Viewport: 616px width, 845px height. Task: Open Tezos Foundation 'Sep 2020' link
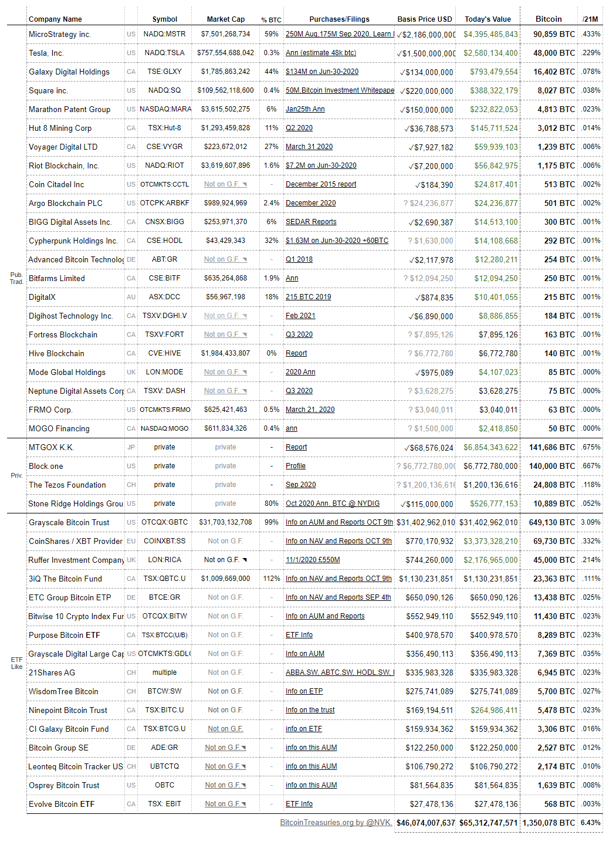tap(301, 485)
